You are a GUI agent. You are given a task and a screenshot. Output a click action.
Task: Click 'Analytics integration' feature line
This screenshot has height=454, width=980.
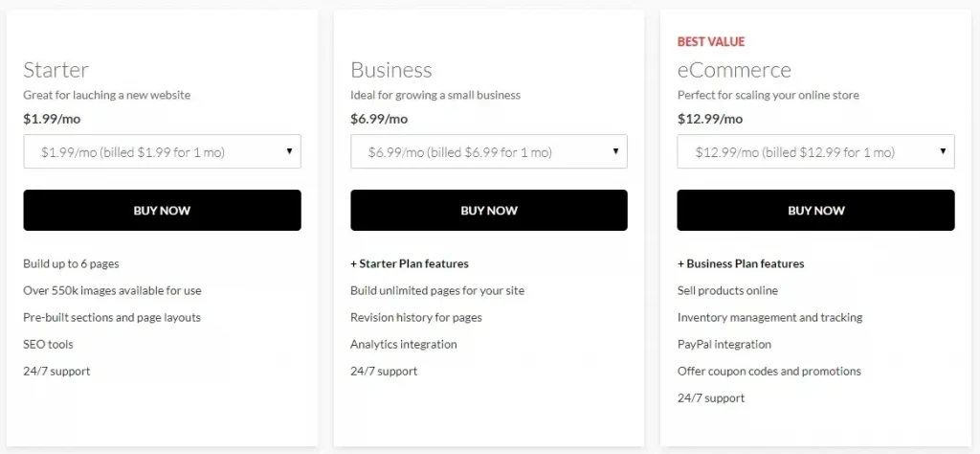pos(404,344)
